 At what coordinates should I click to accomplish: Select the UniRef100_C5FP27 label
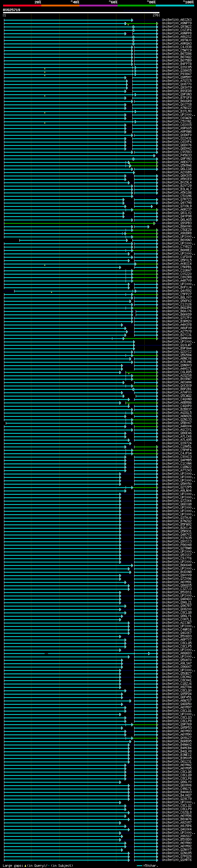pos(177,294)
